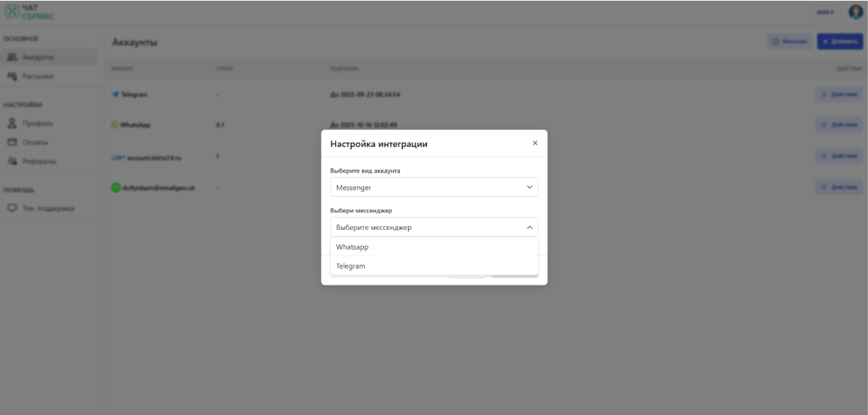Open Рефералы using its sidebar icon

pyautogui.click(x=13, y=160)
